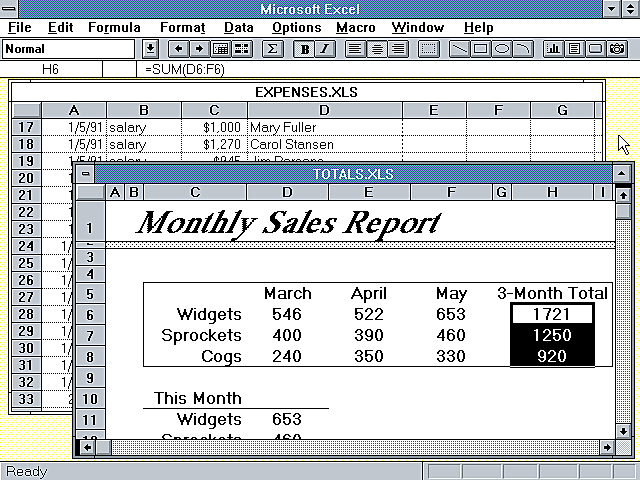Click the TOTALS.XLS vertical scroll thumb

pos(623,211)
